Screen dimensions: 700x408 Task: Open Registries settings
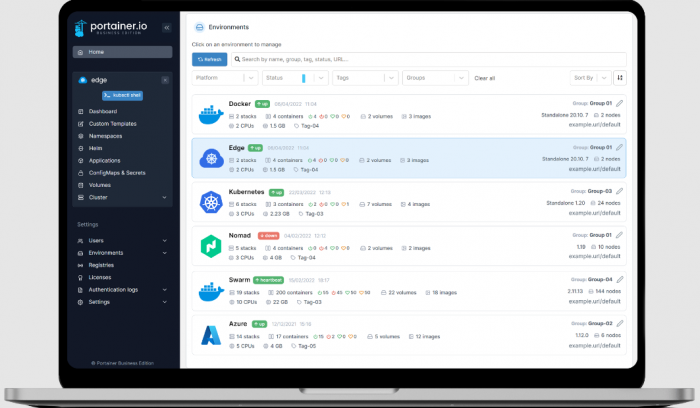101,265
